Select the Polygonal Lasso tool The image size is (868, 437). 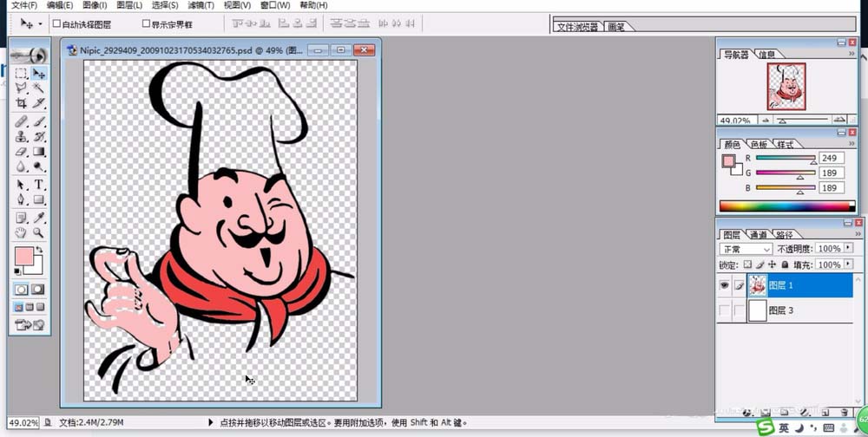click(21, 88)
